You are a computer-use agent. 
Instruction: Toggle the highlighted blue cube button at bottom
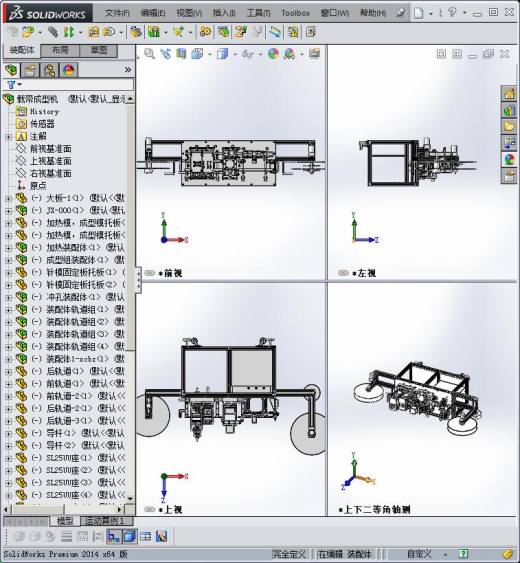129,536
